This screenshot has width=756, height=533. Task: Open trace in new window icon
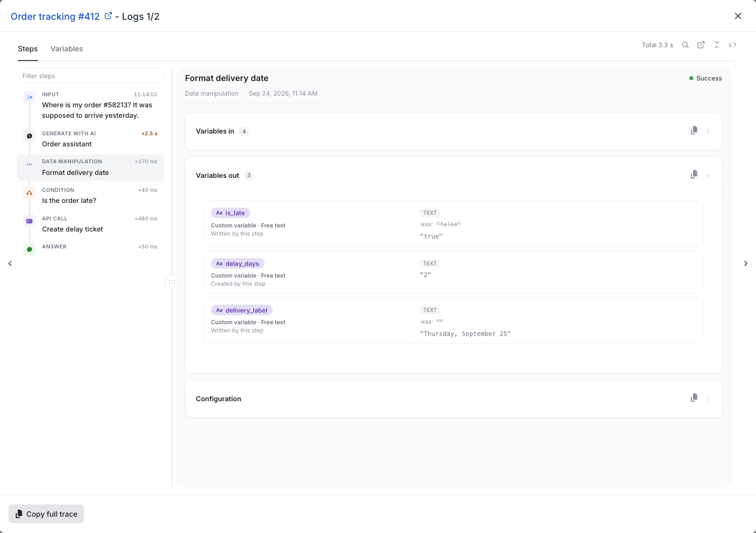coord(701,45)
